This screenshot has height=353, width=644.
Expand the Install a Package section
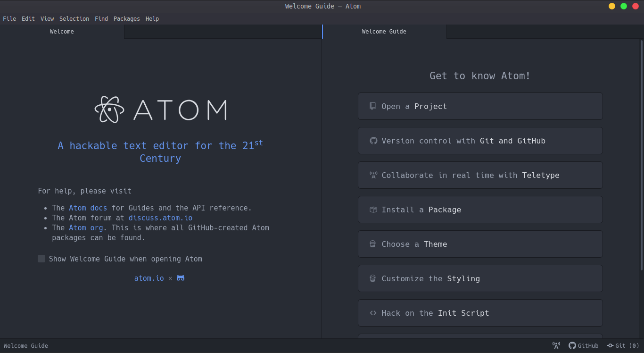click(x=480, y=210)
